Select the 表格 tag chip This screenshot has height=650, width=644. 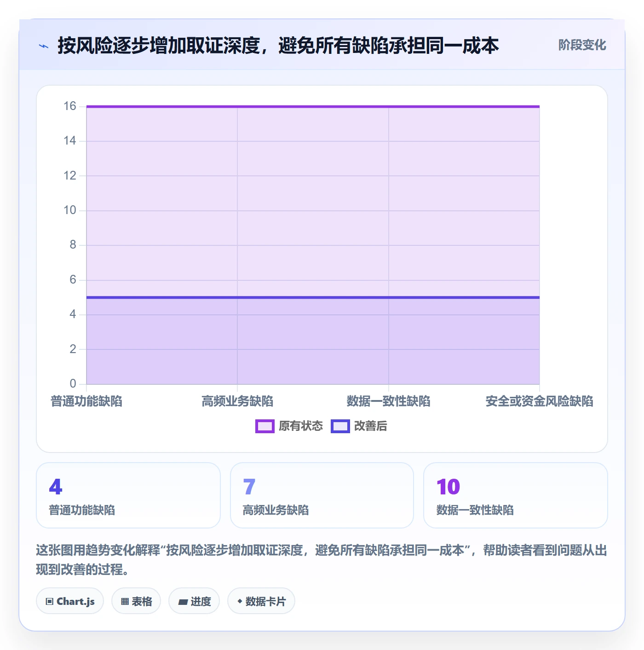pyautogui.click(x=136, y=601)
